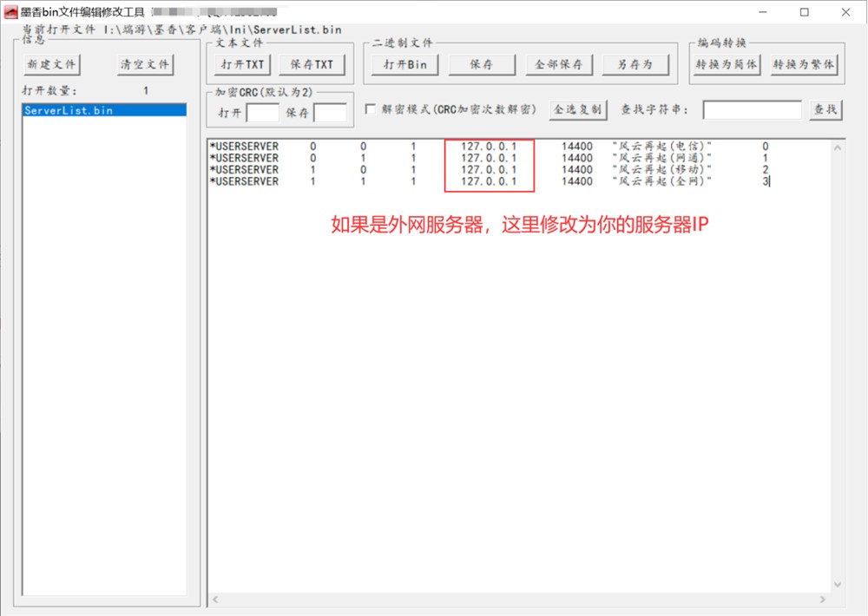Click the 新建文件 button
868x616 pixels.
tap(52, 65)
